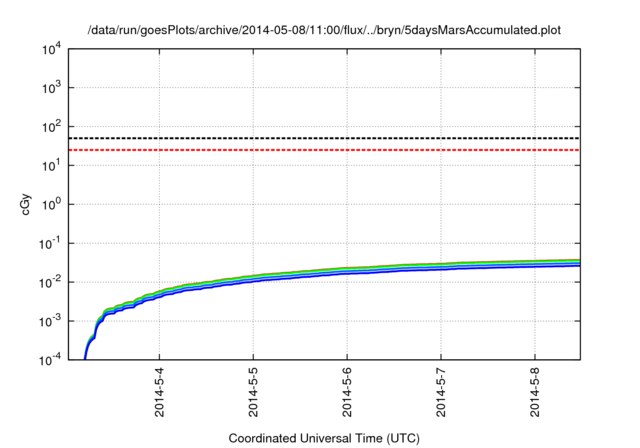Click the 10^0 y-axis tick label
Viewport: 640px width, 448px height.
pos(51,204)
